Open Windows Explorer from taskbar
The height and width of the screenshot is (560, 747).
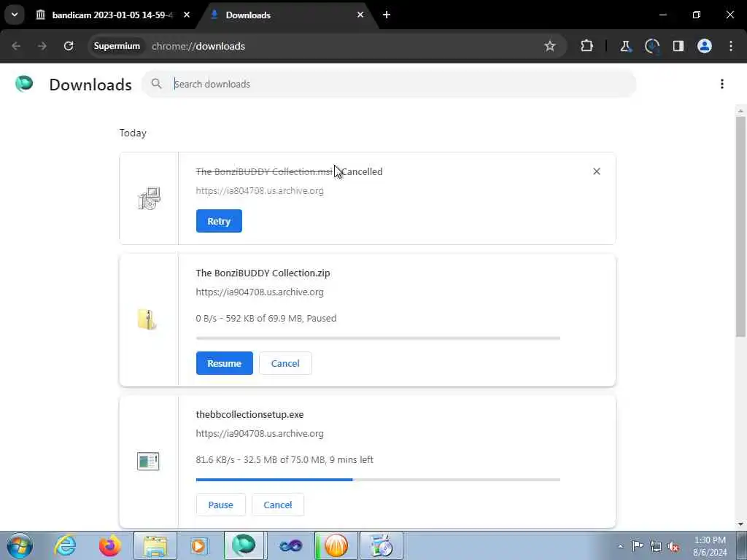click(x=155, y=545)
